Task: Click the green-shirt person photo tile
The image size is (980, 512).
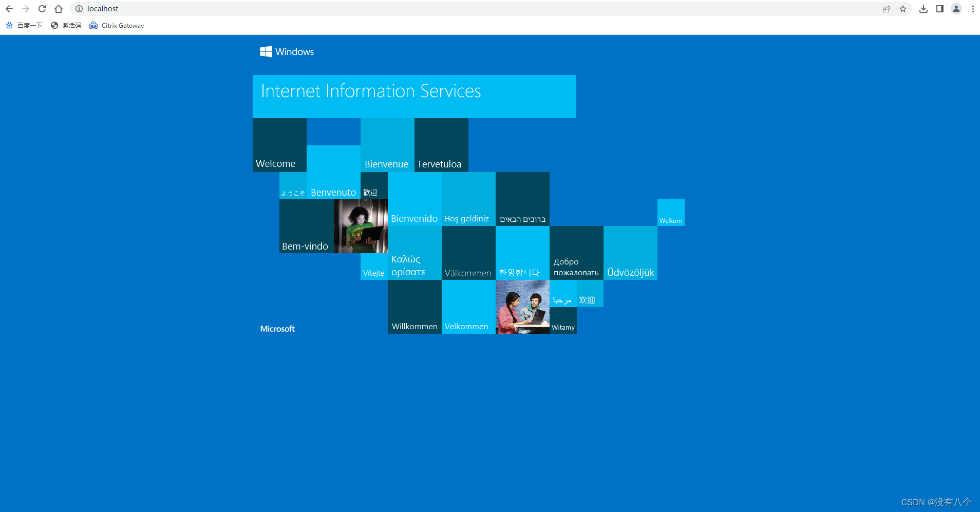Action: tap(361, 226)
